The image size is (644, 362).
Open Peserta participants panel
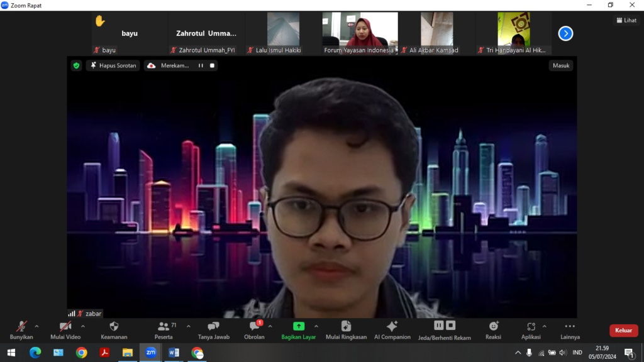[x=164, y=331]
